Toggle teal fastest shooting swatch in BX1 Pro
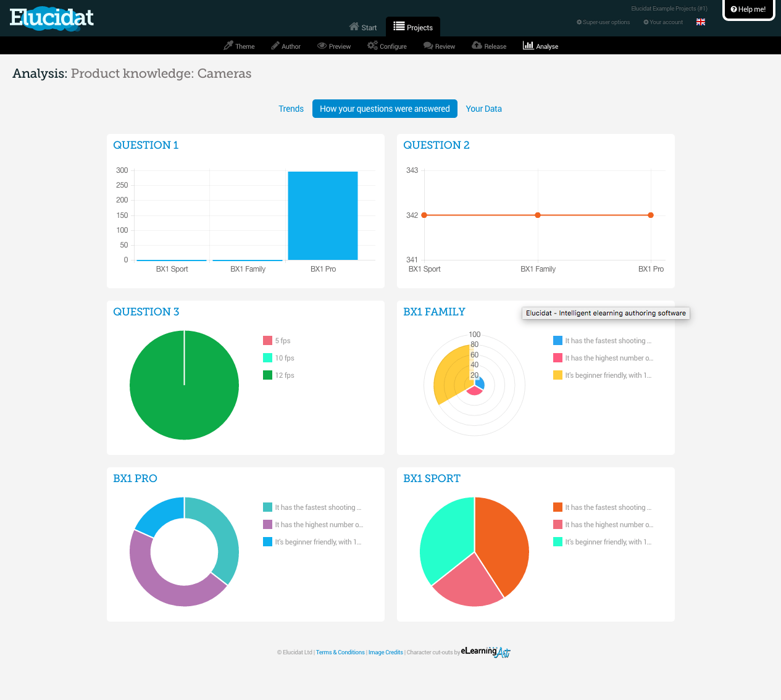The image size is (781, 700). [267, 507]
